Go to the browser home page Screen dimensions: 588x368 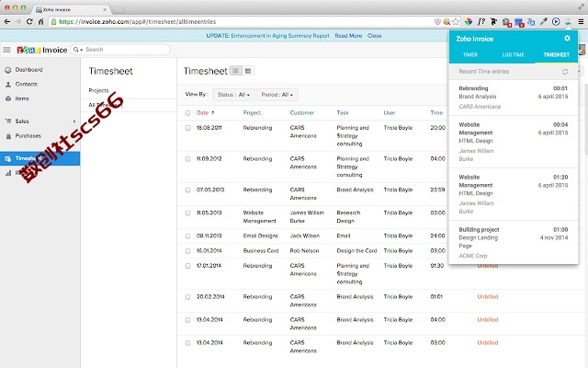tap(40, 22)
